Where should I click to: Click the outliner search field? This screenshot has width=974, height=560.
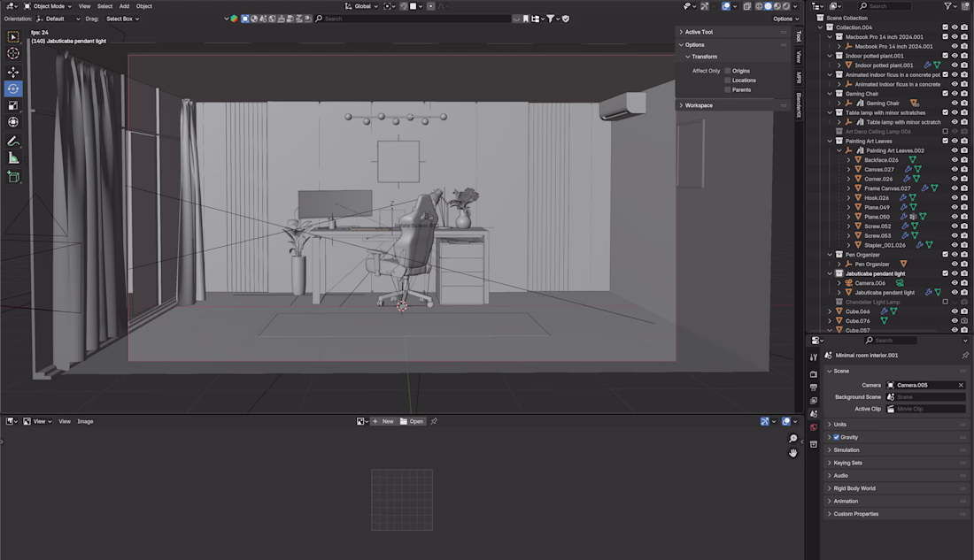click(884, 6)
